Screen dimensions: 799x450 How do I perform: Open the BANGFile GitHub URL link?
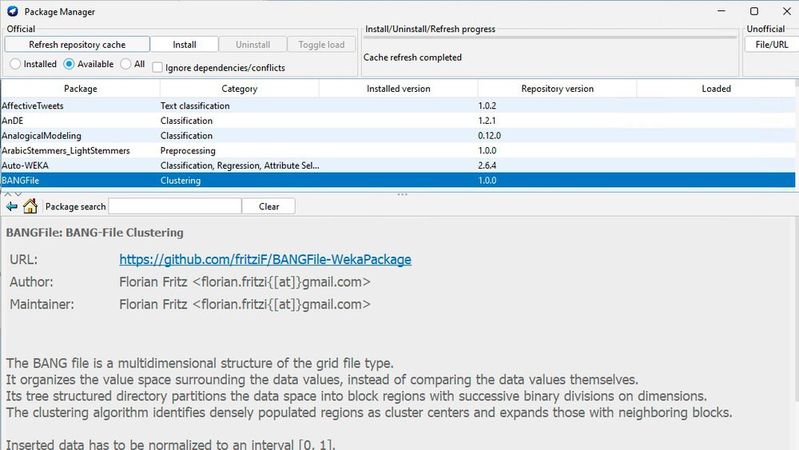click(265, 259)
